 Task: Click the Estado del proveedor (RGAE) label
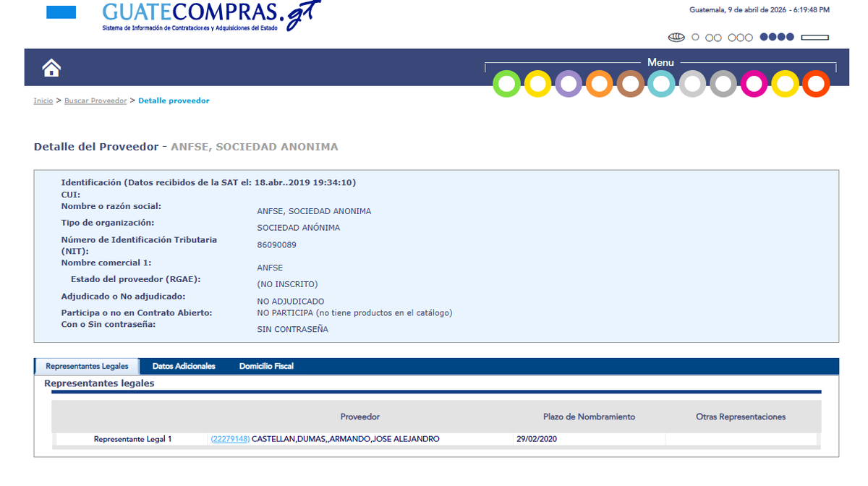pyautogui.click(x=135, y=279)
